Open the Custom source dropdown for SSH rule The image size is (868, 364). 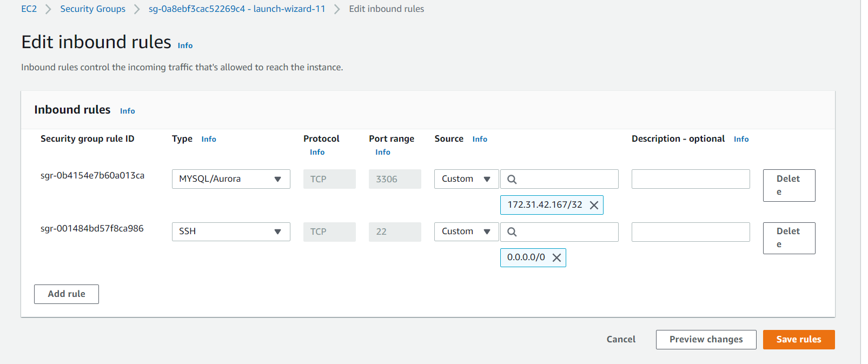click(466, 231)
